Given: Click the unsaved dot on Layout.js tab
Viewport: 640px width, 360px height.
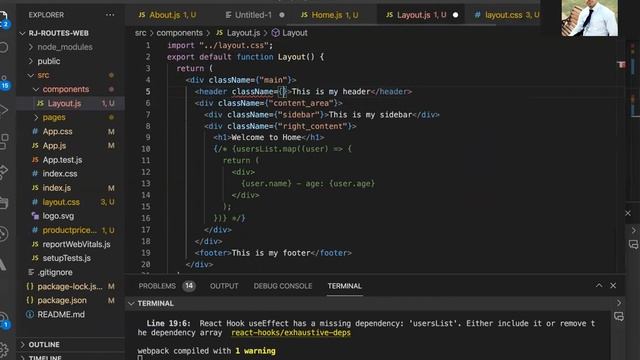Looking at the screenshot, I should (456, 15).
